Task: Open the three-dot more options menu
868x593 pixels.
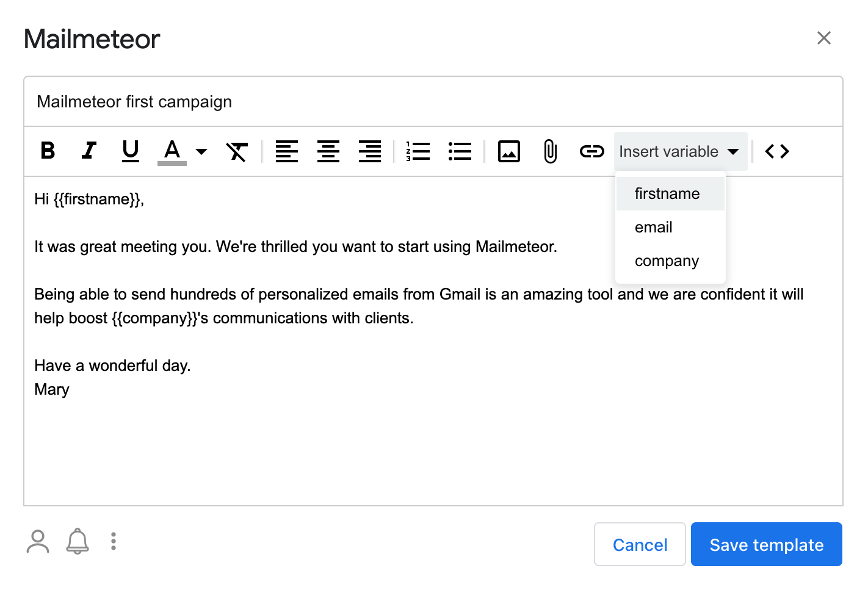Action: (114, 541)
